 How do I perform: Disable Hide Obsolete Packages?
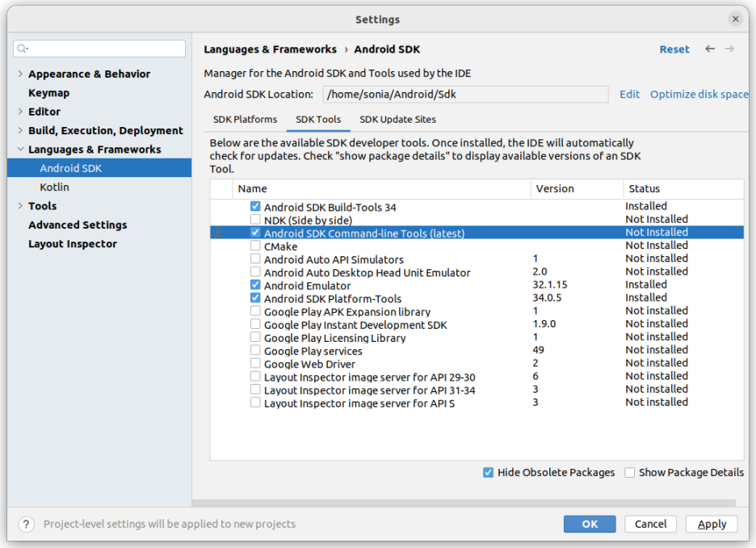coord(488,472)
